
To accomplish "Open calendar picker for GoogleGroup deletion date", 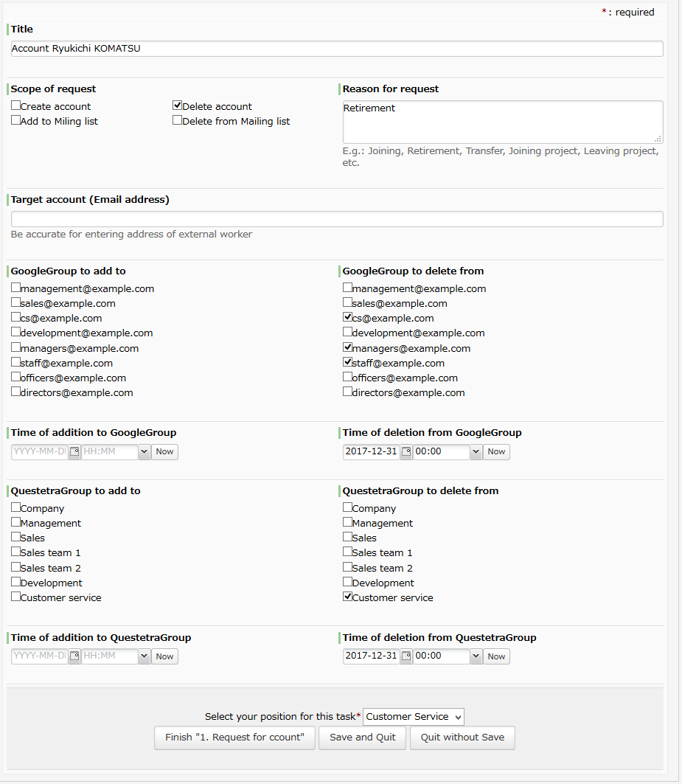I will (406, 452).
